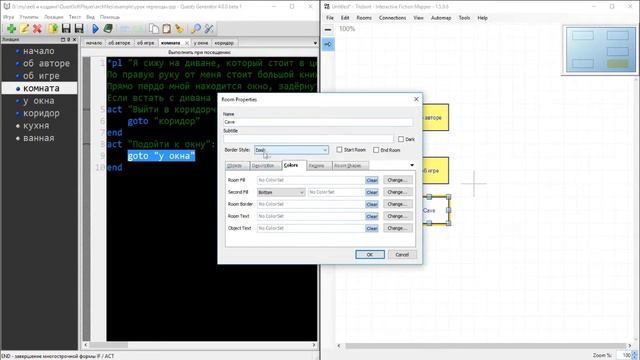Close the locations panel with its X
The image size is (640, 360).
pyautogui.click(x=74, y=40)
